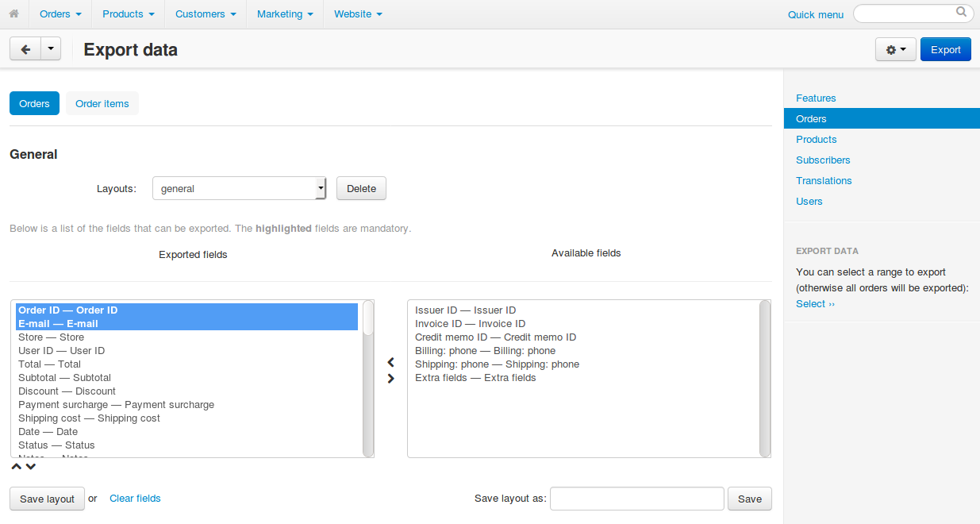980x524 pixels.
Task: Expand the Marketing menu
Action: click(285, 14)
